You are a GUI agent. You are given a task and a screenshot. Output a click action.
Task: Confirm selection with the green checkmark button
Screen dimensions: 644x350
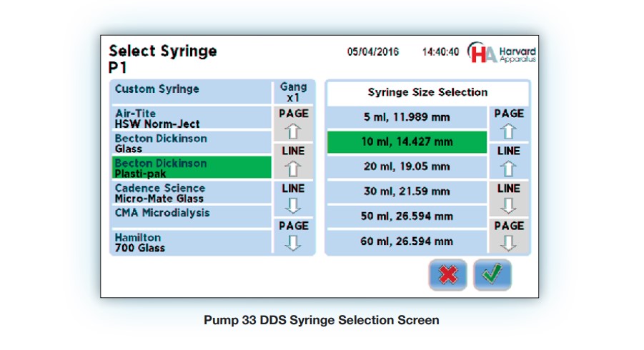(492, 274)
